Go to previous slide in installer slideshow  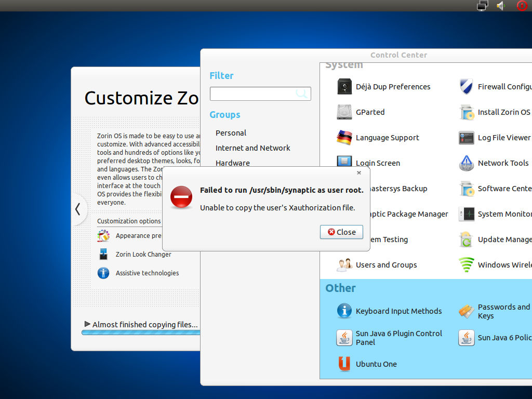click(78, 209)
